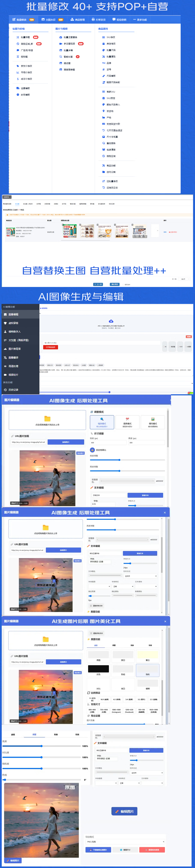Viewport: 195px width, 868px height.
Task: Open the 售后服务 headset item
Action: tap(109, 143)
